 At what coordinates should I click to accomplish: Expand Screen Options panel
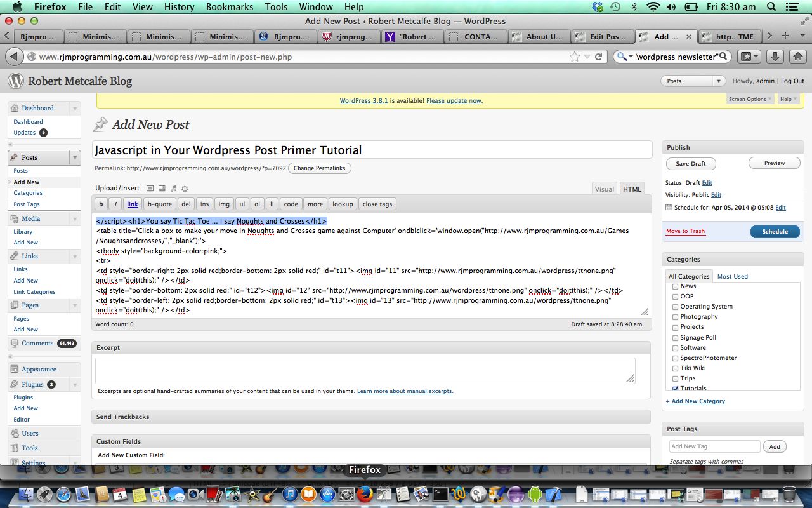[750, 99]
